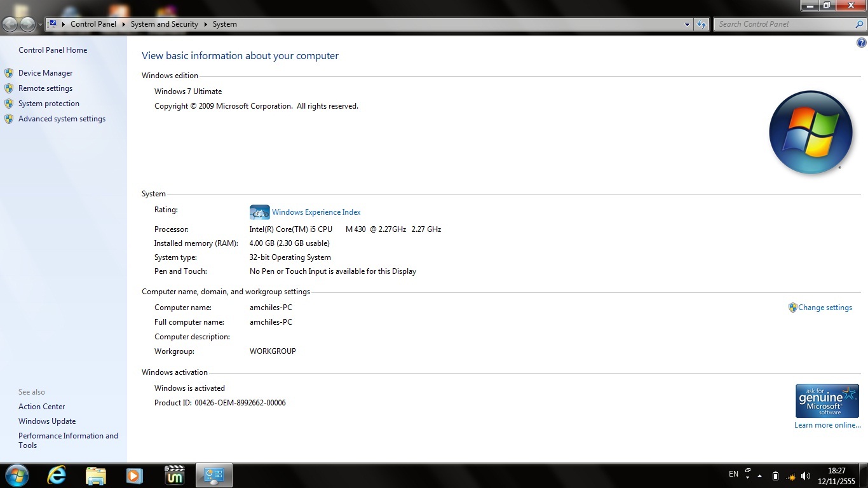Open Performance Information and Tools
The image size is (868, 488).
(x=68, y=440)
